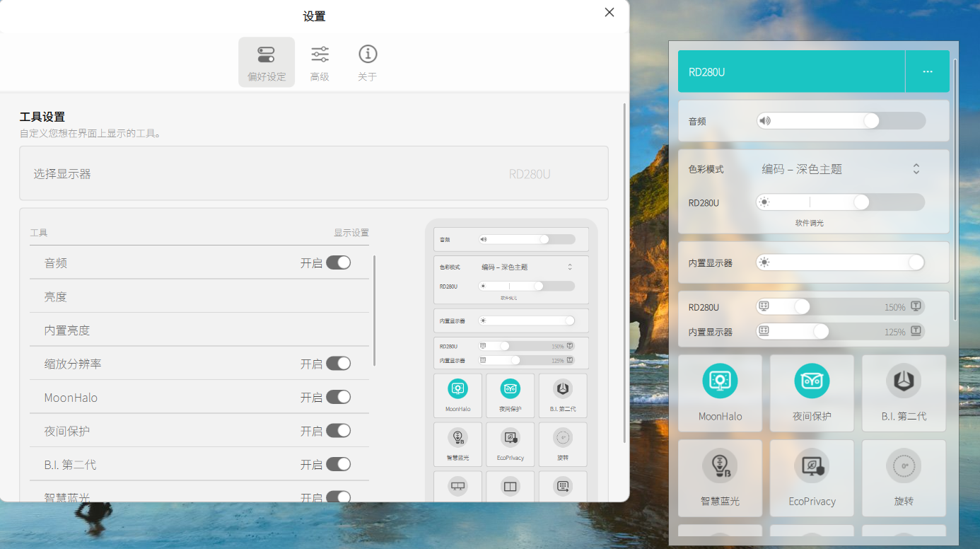The height and width of the screenshot is (549, 980).
Task: Toggle the 音频 switch in the tool list
Action: [338, 262]
